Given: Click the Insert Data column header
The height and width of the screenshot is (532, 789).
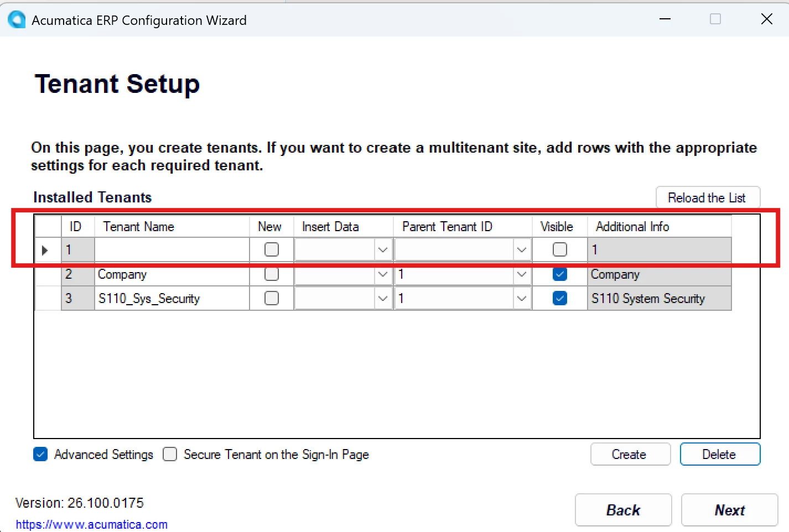Looking at the screenshot, I should click(344, 226).
